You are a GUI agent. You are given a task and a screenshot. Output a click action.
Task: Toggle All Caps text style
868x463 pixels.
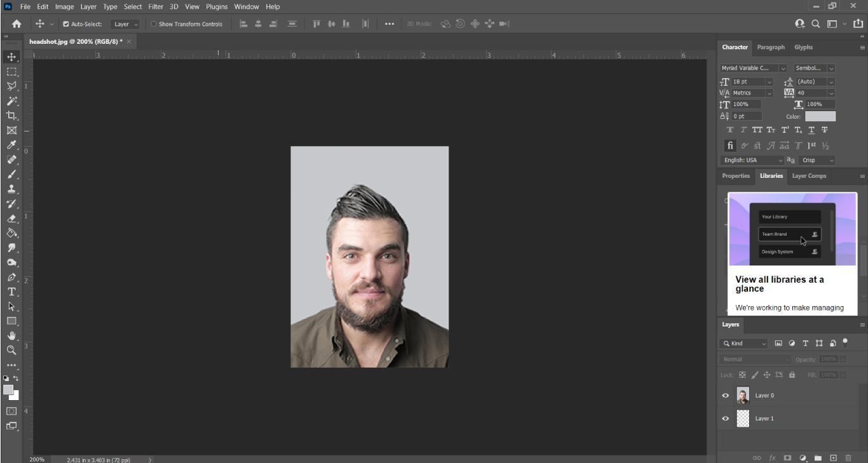(x=757, y=130)
